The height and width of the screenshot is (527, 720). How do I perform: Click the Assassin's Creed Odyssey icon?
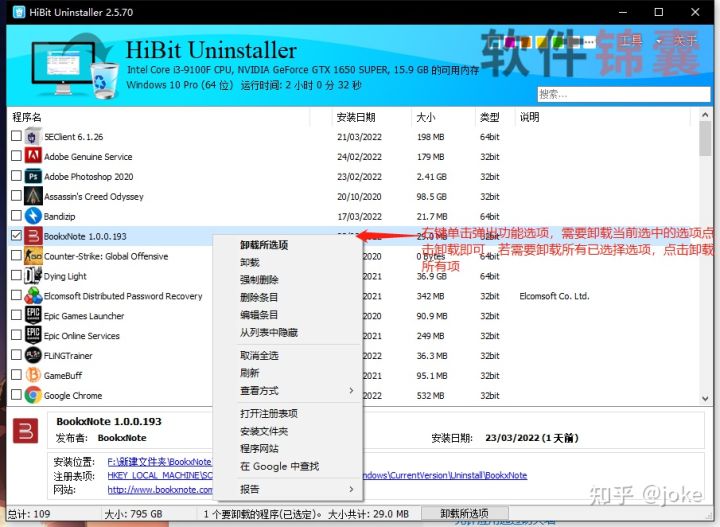(33, 196)
